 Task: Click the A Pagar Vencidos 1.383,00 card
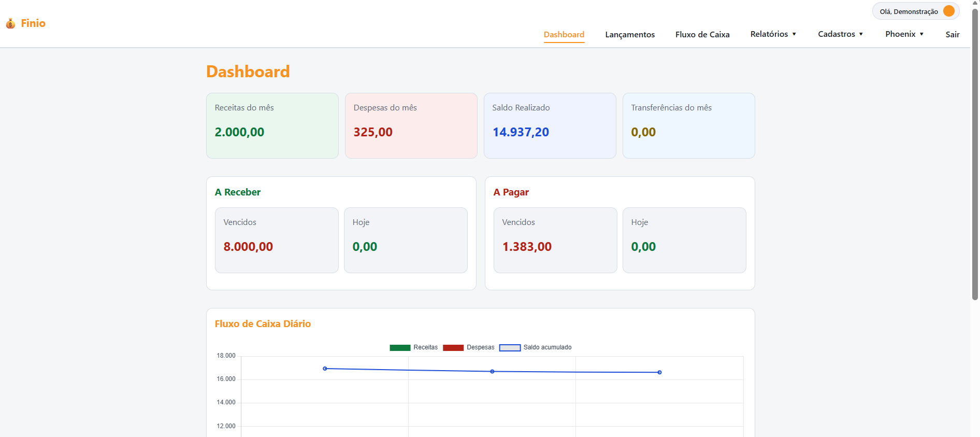tap(555, 240)
